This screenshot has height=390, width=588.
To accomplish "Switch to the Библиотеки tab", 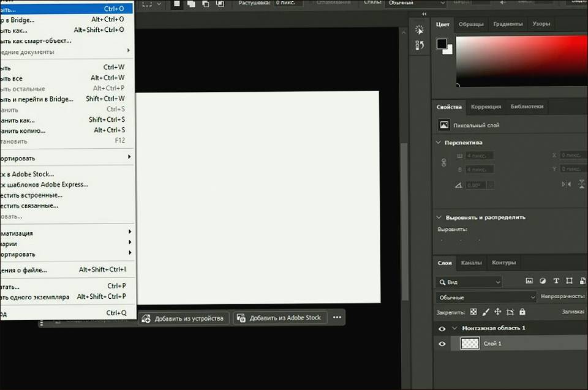I will click(527, 107).
